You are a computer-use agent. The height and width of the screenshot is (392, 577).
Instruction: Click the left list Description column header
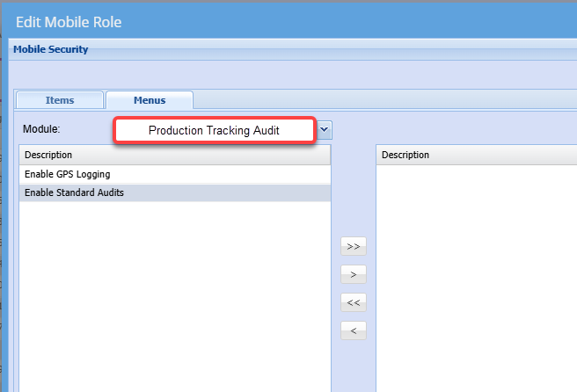(174, 155)
